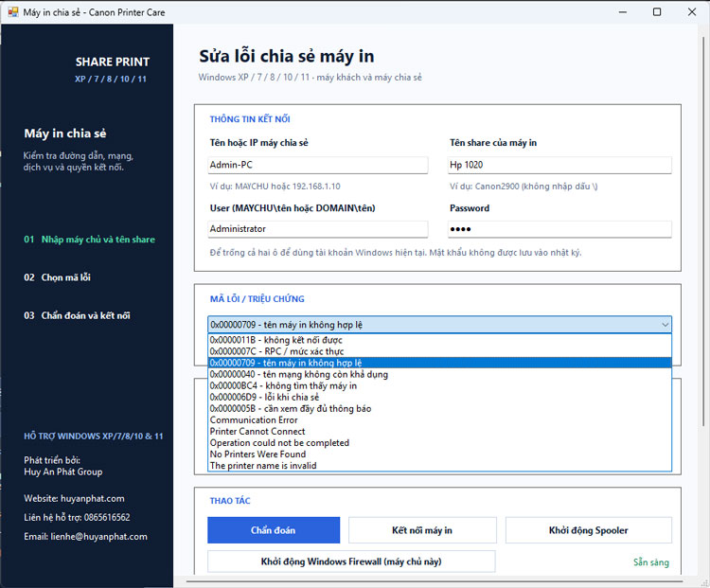Click the Password input field
Viewport: 710px width, 588px height.
tap(559, 229)
